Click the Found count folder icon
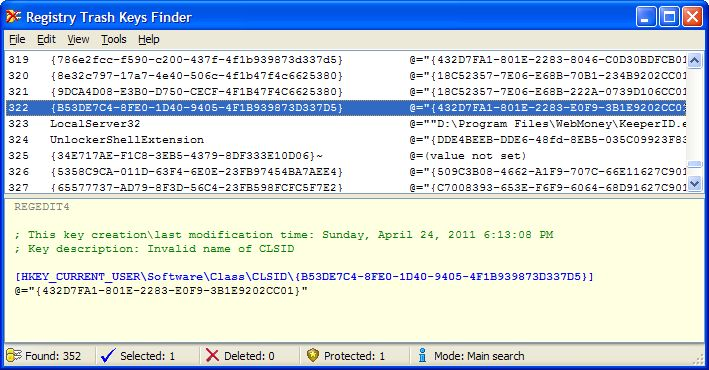 click(14, 356)
